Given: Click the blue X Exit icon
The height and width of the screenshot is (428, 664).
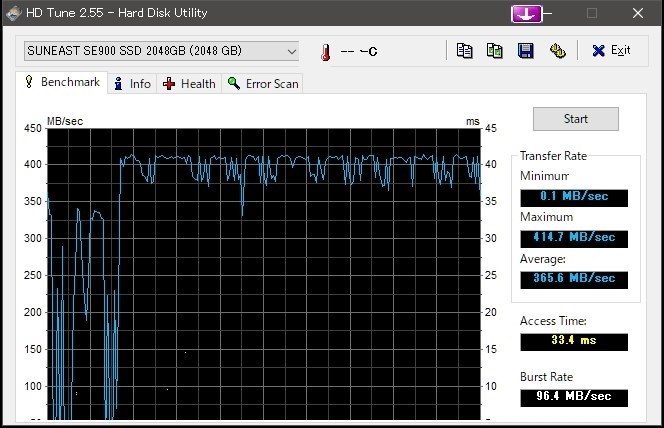Looking at the screenshot, I should [x=598, y=51].
